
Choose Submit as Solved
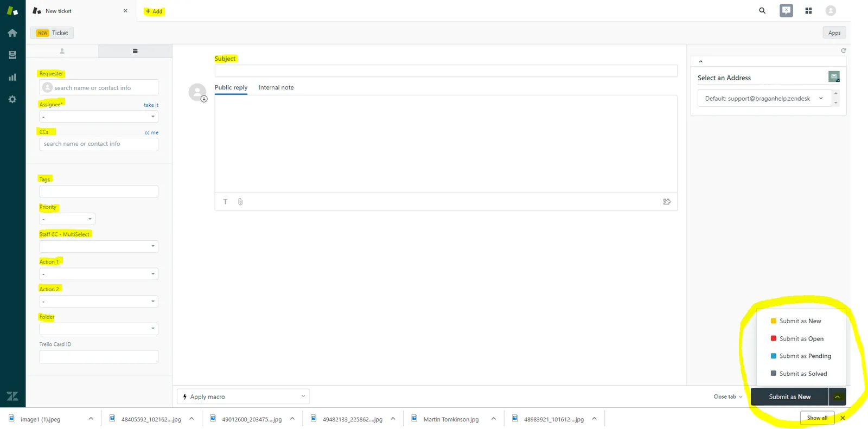801,374
